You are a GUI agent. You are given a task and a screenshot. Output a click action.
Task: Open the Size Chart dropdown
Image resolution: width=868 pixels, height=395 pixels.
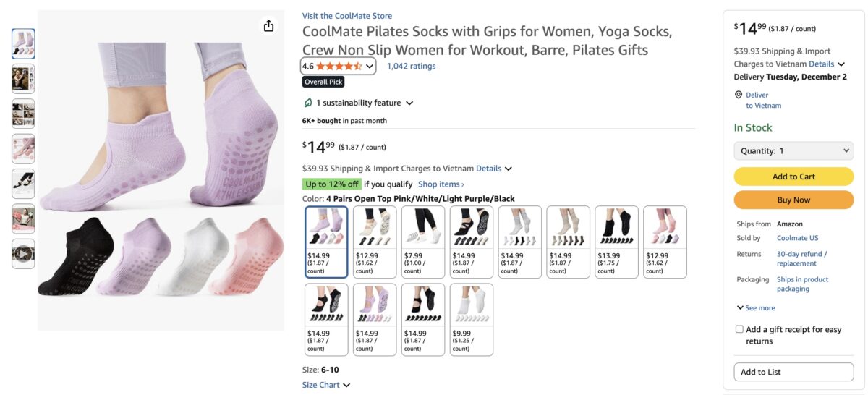click(x=325, y=385)
